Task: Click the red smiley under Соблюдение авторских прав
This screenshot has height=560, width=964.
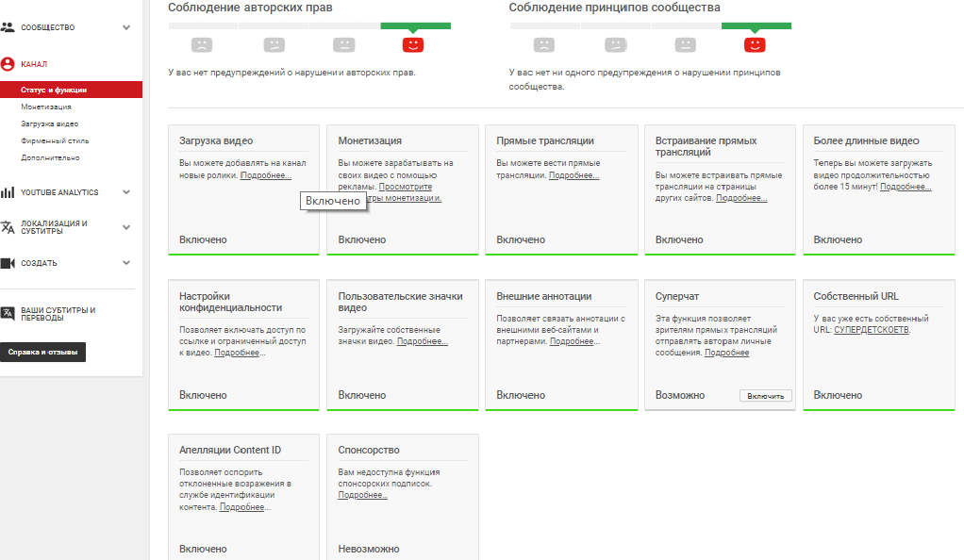Action: [x=412, y=44]
